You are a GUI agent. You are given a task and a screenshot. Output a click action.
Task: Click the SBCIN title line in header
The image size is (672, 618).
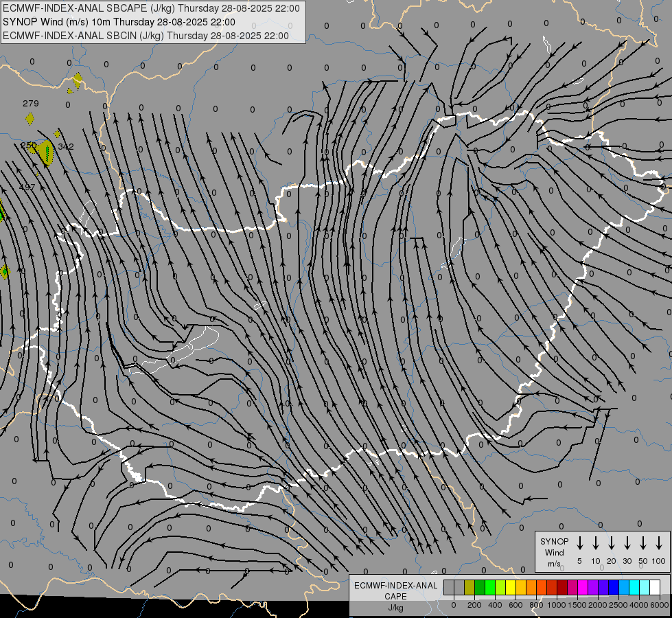point(146,36)
